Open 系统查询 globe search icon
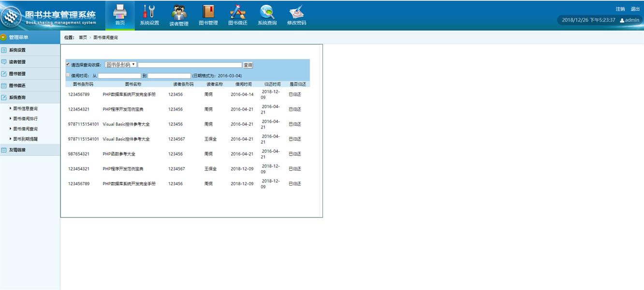644x290 pixels. [x=267, y=12]
